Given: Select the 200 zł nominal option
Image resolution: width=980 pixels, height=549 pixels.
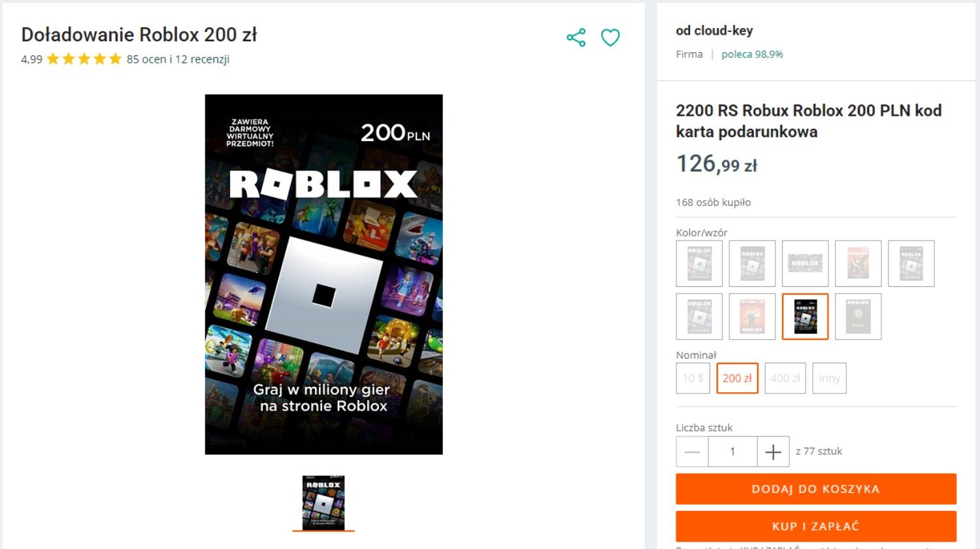Looking at the screenshot, I should pyautogui.click(x=737, y=378).
